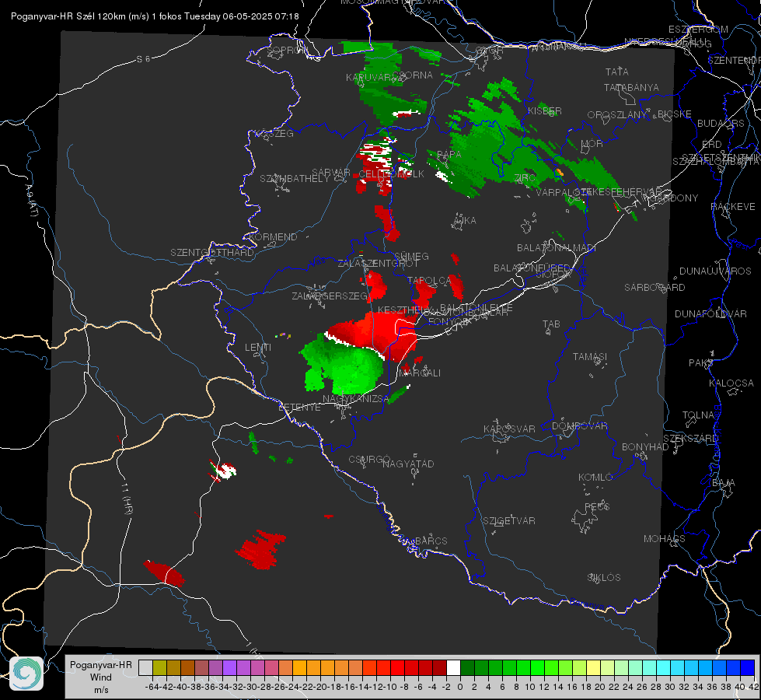
Task: Click the TAPOLCA label
Action: click(430, 280)
